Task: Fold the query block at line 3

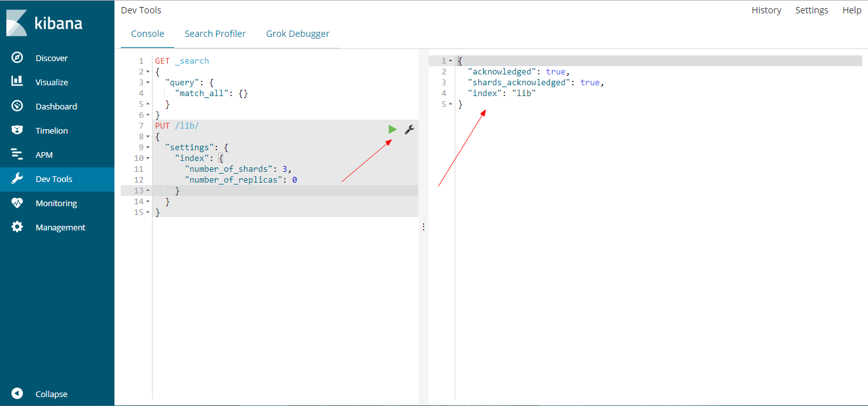Action: point(148,83)
